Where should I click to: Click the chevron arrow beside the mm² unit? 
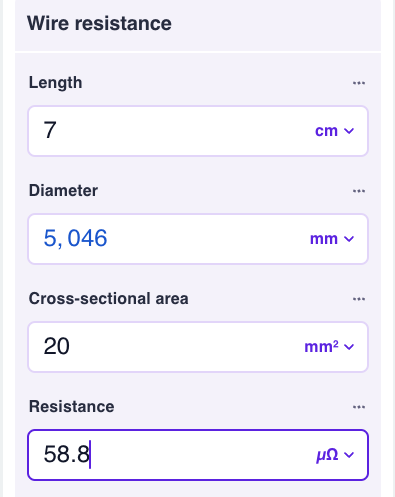click(349, 347)
